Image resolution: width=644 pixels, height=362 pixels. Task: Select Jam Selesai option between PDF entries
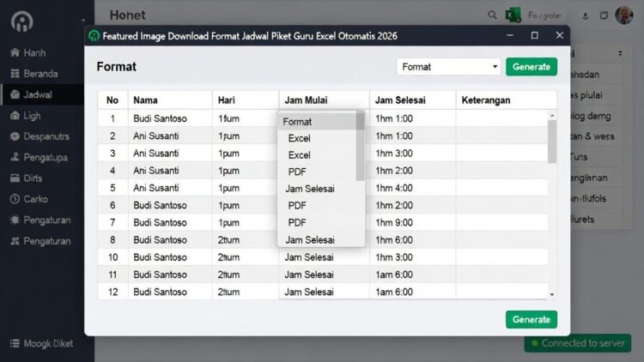(x=310, y=189)
